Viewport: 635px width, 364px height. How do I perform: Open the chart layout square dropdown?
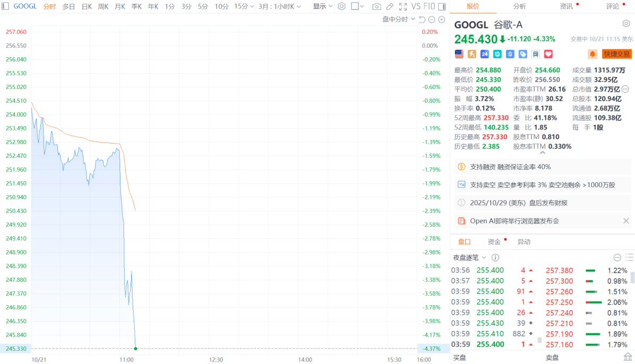358,6
